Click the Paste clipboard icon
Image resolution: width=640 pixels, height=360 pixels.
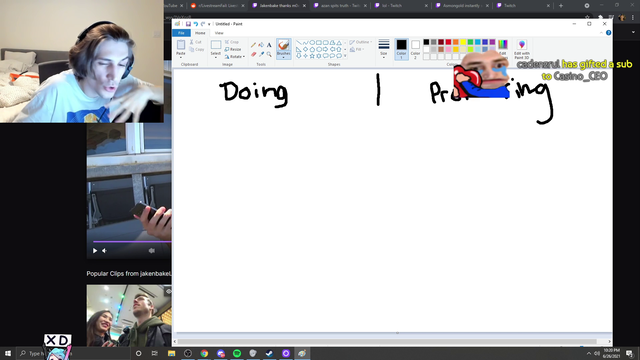[181, 44]
